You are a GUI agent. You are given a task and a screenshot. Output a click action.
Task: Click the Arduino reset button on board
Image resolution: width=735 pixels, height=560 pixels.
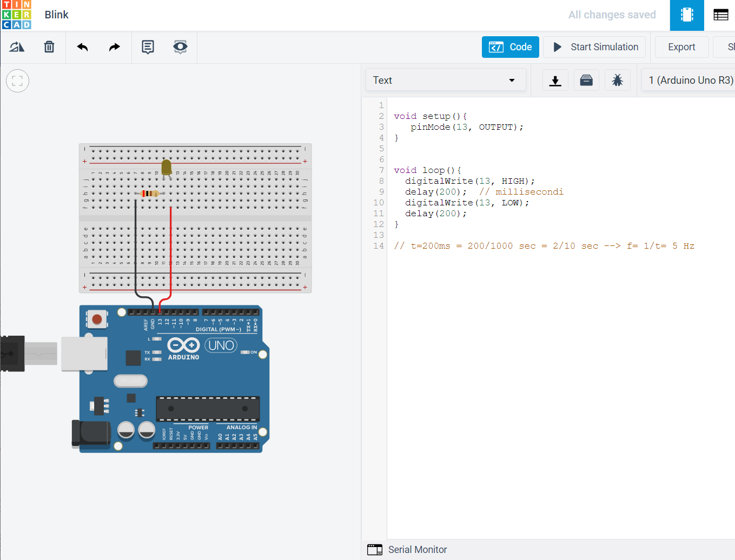[97, 319]
